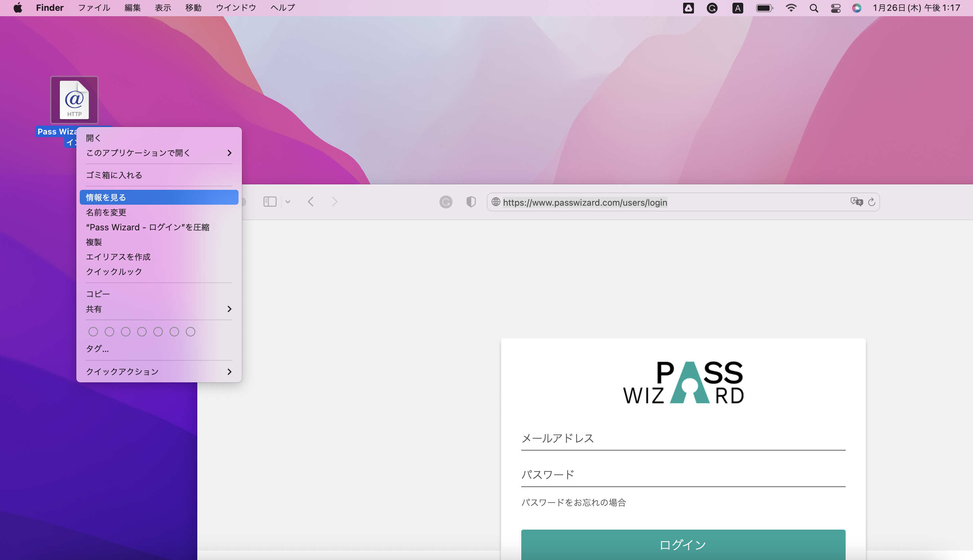The image size is (973, 560).
Task: Select the fifth tag color circle
Action: click(x=158, y=332)
